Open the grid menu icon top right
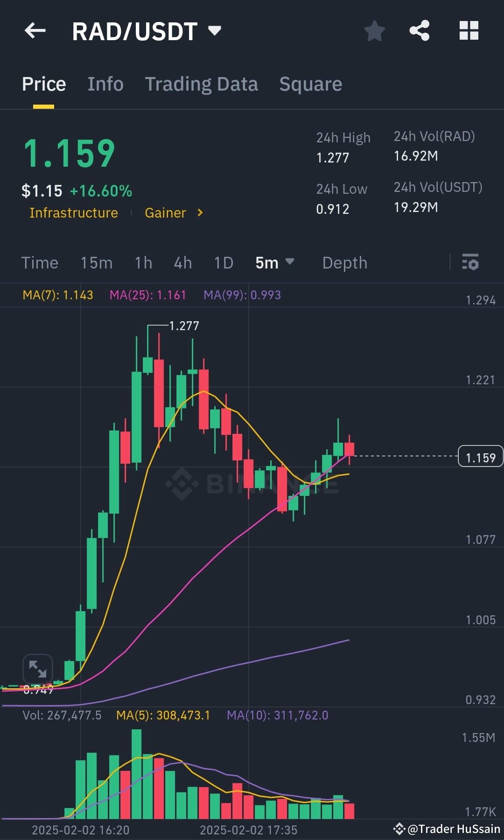Viewport: 504px width, 840px height. click(469, 30)
